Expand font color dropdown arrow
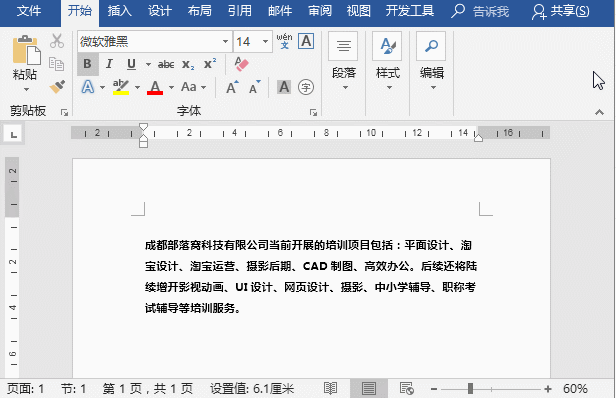 coord(171,87)
